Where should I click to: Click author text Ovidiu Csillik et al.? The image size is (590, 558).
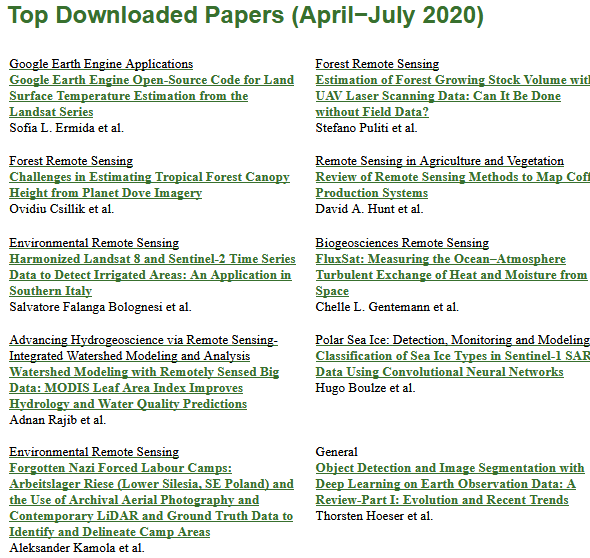click(x=62, y=209)
